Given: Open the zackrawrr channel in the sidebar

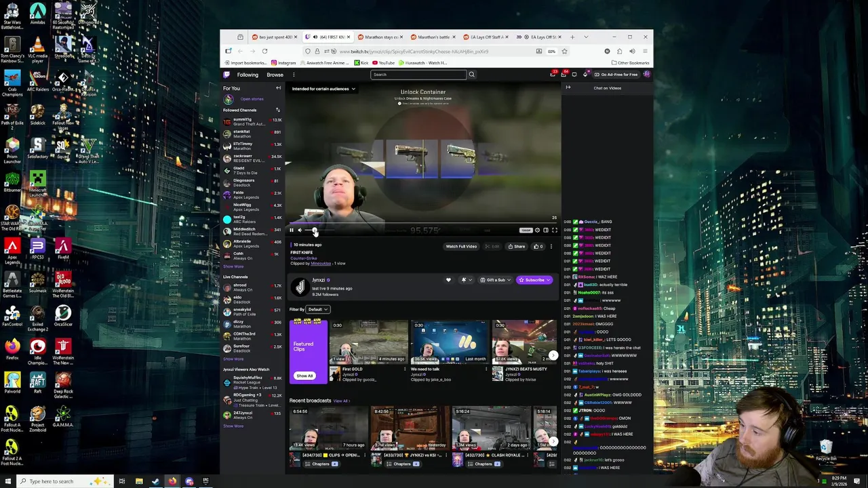Looking at the screenshot, I should pos(252,159).
